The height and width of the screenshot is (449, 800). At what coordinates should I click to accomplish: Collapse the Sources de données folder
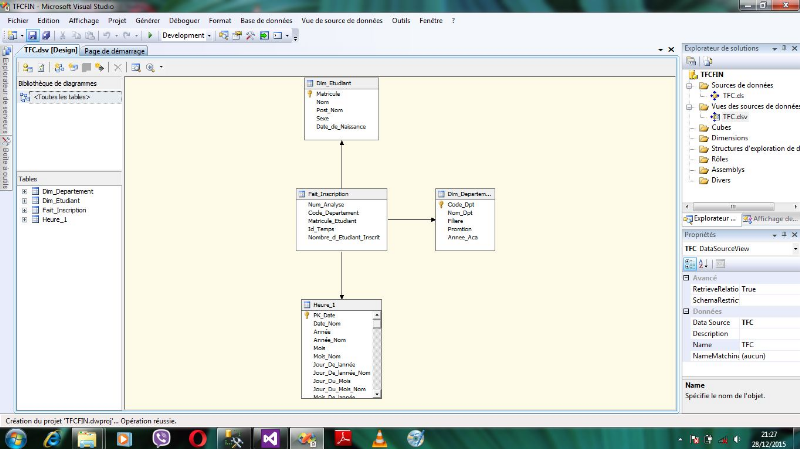point(690,86)
